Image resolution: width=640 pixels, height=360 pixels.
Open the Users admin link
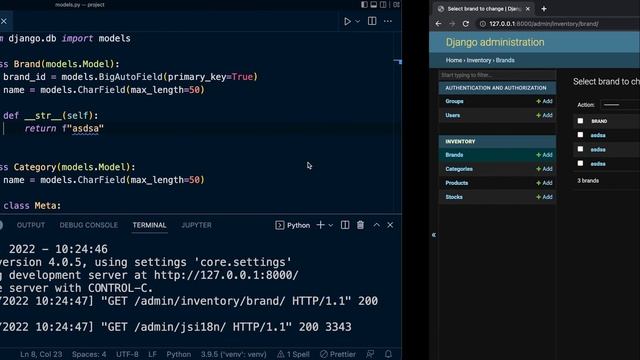pos(453,116)
